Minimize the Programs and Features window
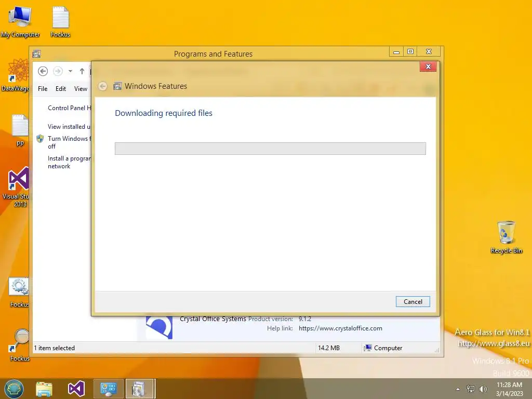This screenshot has width=532, height=399. tap(396, 52)
